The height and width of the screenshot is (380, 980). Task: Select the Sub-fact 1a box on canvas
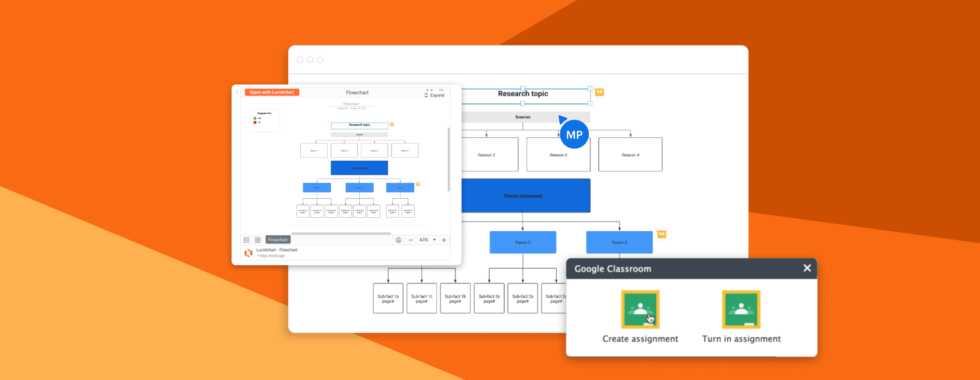[388, 298]
